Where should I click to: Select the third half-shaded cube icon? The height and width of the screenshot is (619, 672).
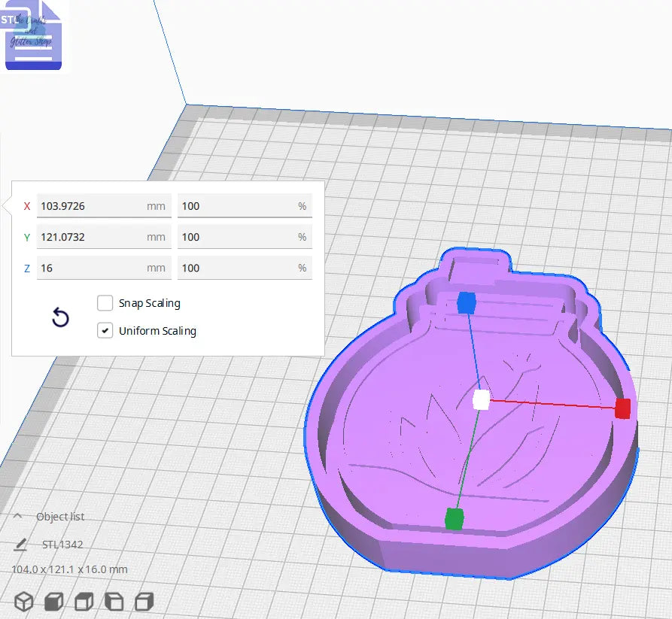click(82, 601)
